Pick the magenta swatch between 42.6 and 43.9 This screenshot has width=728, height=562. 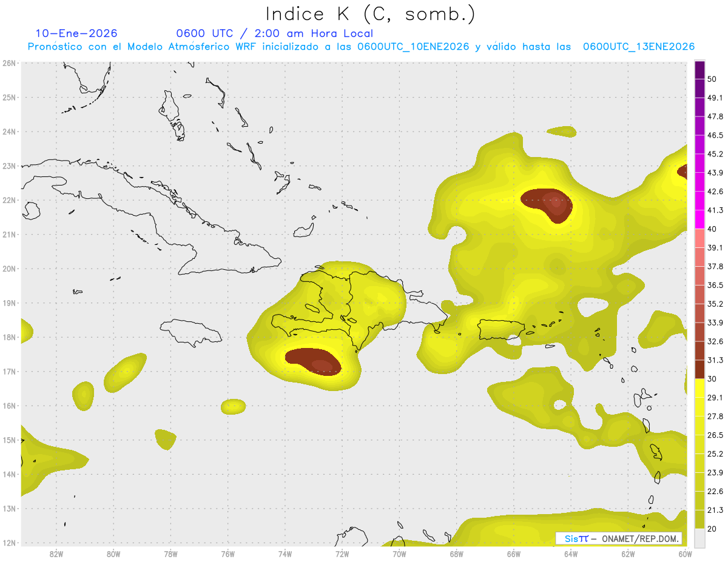pos(699,182)
